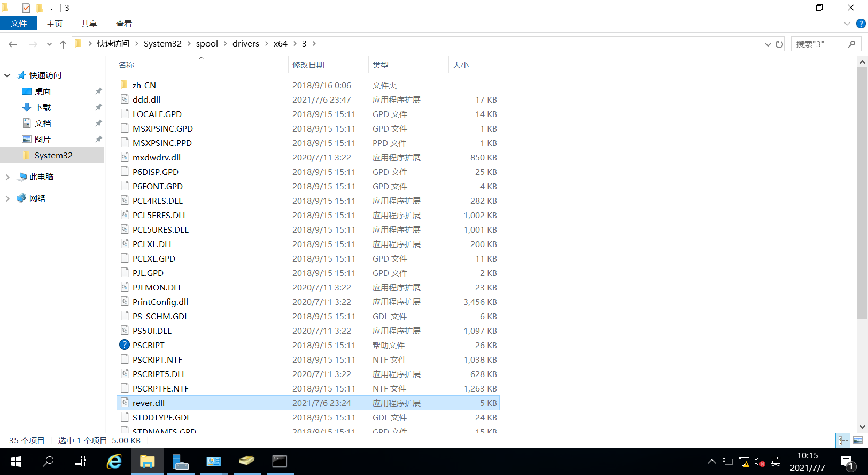The width and height of the screenshot is (868, 475).
Task: Click 快速访问 in the breadcrumb path
Action: click(113, 44)
